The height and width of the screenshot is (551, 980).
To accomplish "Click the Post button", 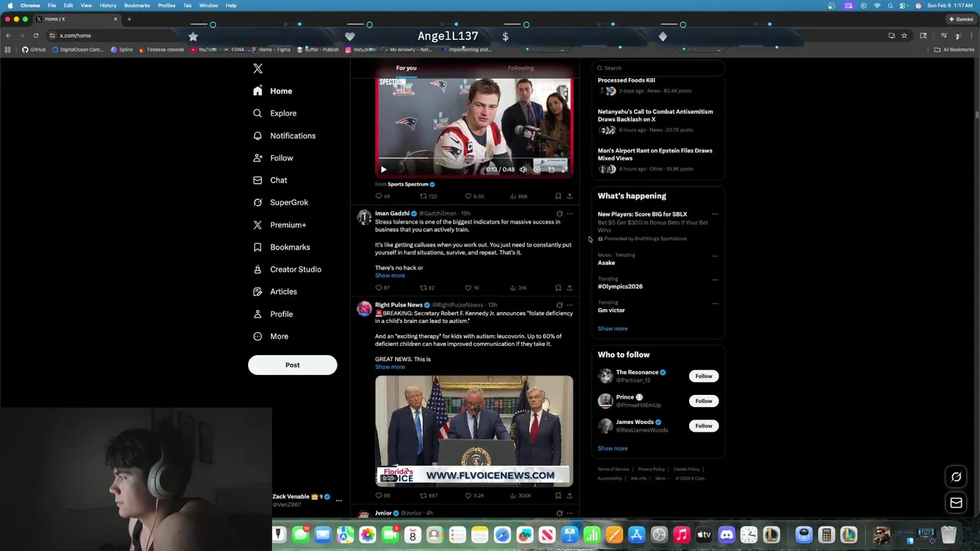I will 292,365.
